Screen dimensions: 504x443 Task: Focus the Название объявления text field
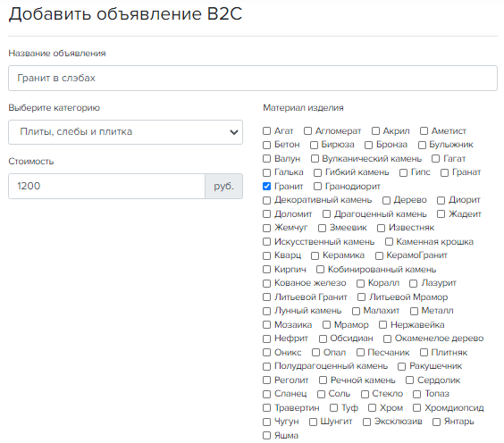point(253,78)
